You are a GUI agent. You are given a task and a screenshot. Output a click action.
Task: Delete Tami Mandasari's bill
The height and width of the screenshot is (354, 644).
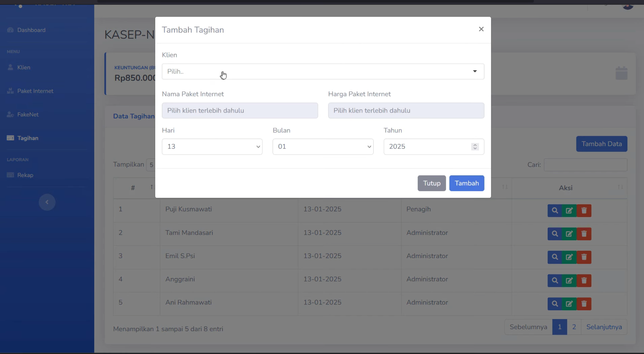[584, 234]
